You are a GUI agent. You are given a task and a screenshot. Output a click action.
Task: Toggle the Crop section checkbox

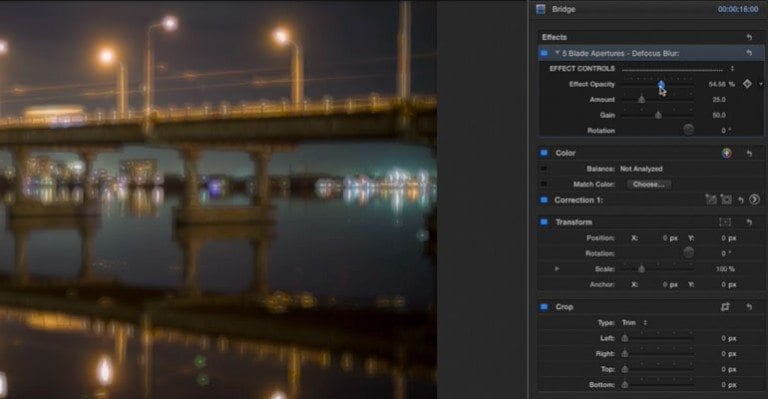[x=544, y=307]
